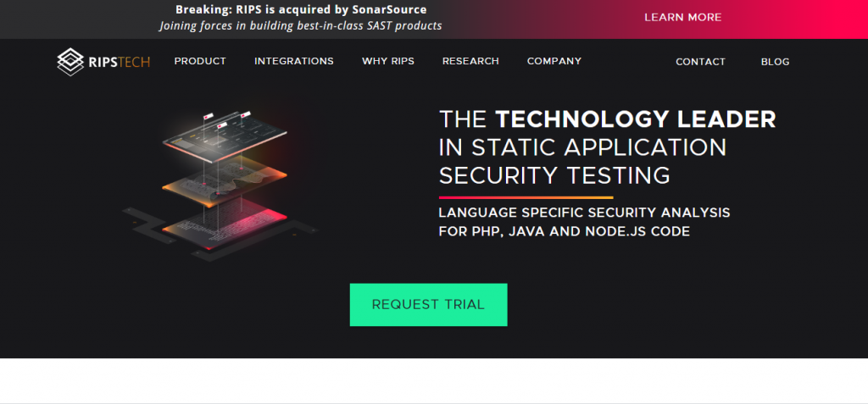868x404 pixels.
Task: Click the Learn More banner link
Action: (x=683, y=18)
